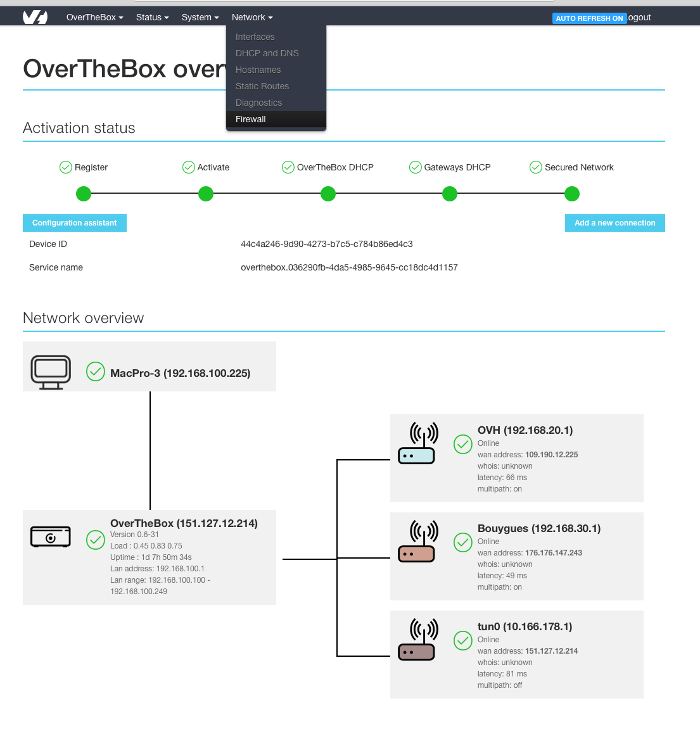
Task: Click the OVH logo in navbar
Action: 35,17
